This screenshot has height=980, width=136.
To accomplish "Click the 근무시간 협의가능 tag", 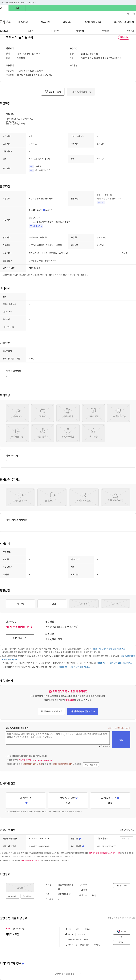I will [36, 226].
